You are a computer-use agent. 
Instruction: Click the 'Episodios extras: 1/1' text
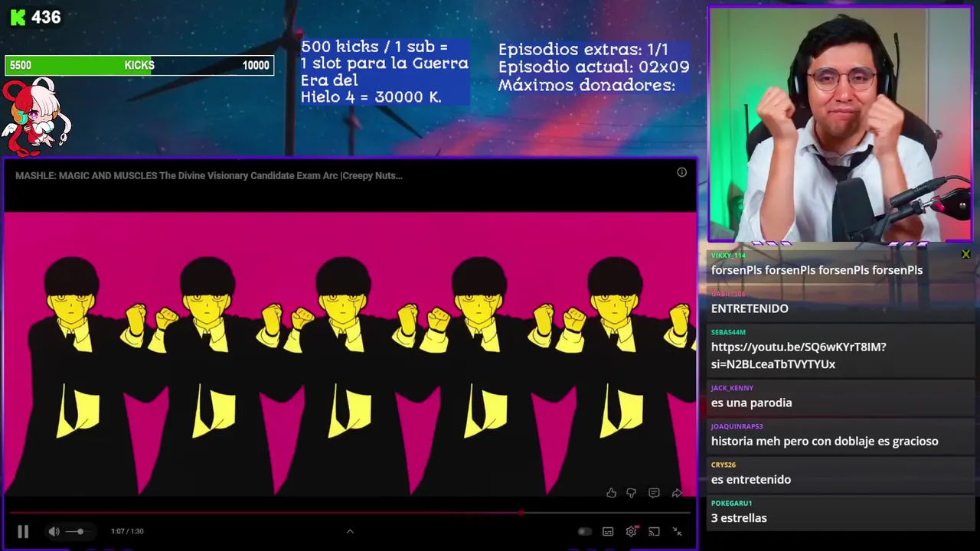tap(583, 49)
